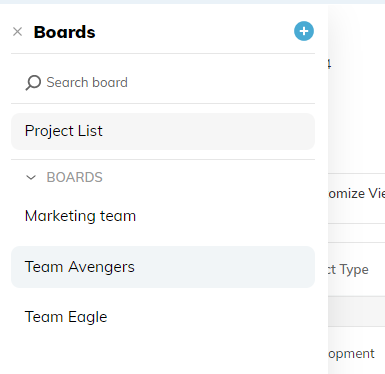
Task: Click the BOARDS section label
Action: 74,177
